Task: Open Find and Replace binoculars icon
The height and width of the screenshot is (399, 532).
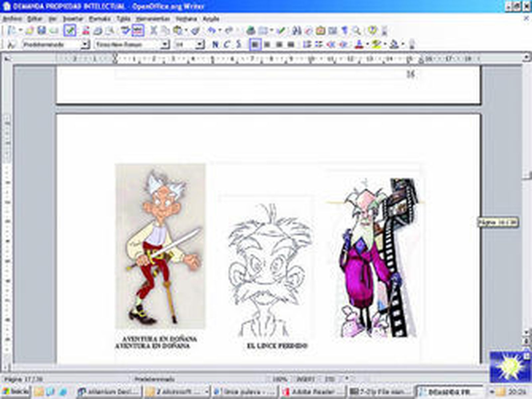Action: (296, 31)
